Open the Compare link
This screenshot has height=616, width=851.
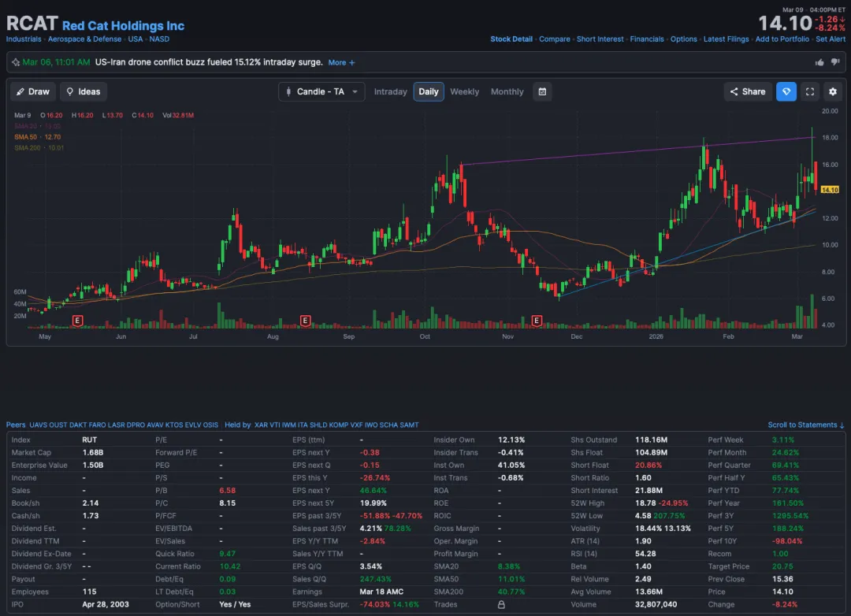click(554, 39)
